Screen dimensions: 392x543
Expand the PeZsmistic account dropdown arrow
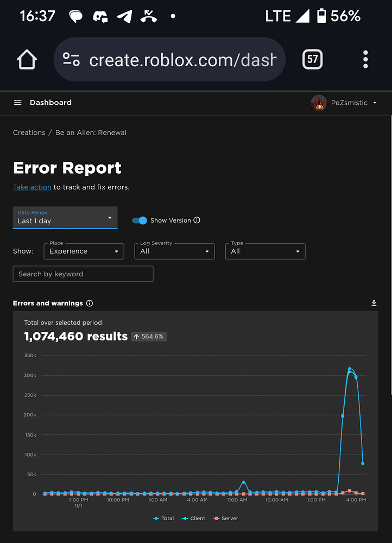(375, 103)
